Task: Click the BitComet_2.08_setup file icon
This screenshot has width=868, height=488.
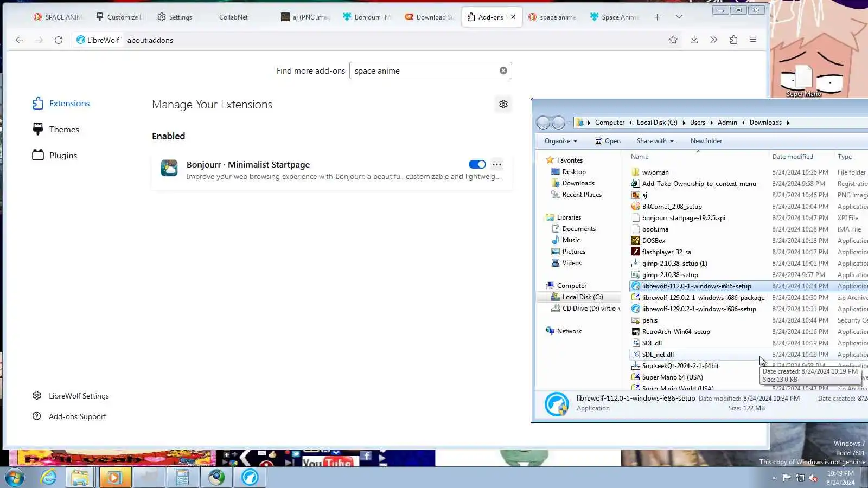Action: pos(636,207)
